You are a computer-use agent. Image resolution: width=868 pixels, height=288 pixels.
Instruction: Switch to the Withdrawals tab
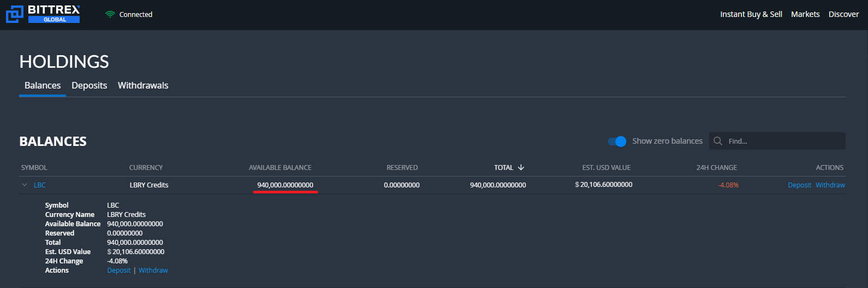coord(143,85)
